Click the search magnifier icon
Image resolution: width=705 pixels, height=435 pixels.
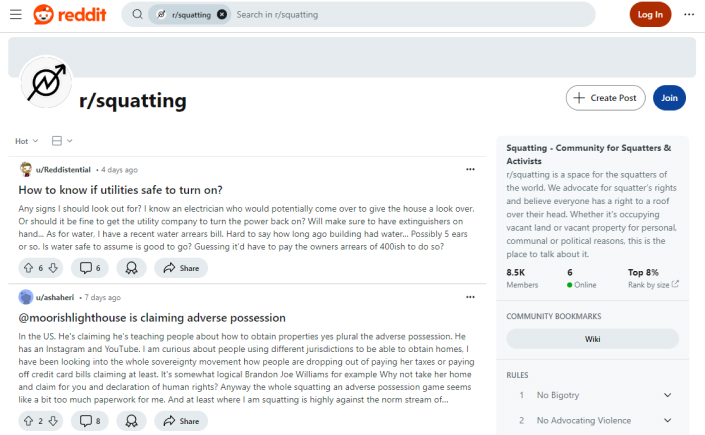coord(137,14)
